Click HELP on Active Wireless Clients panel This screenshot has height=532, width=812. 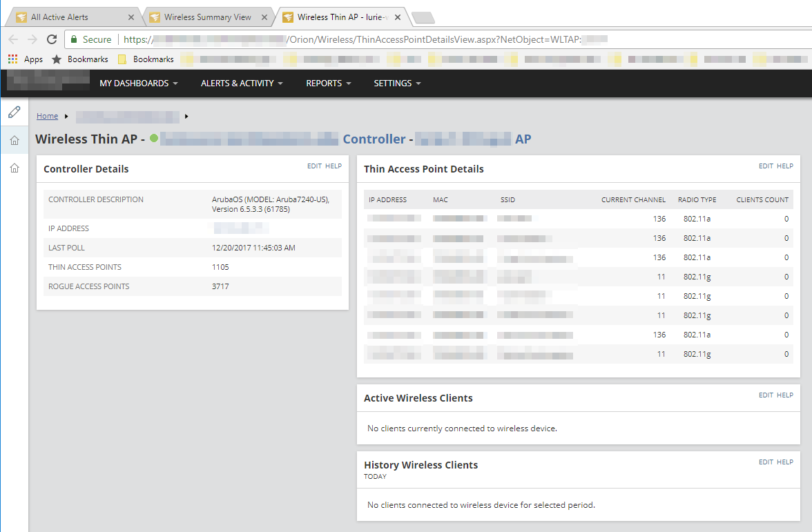click(x=785, y=395)
